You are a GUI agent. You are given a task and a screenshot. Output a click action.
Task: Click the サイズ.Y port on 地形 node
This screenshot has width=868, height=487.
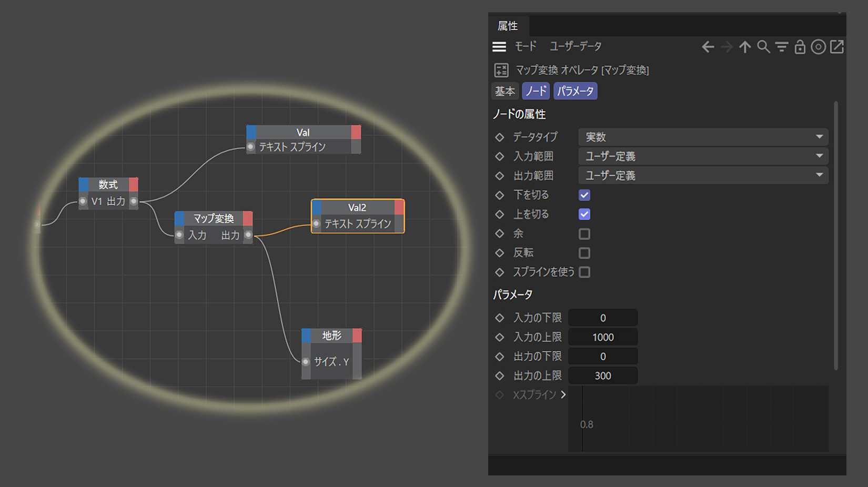306,362
